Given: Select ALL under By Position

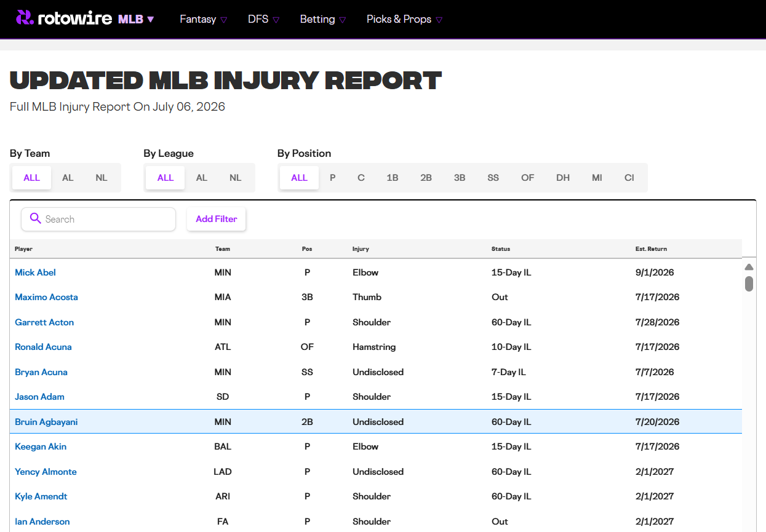Looking at the screenshot, I should coord(299,178).
